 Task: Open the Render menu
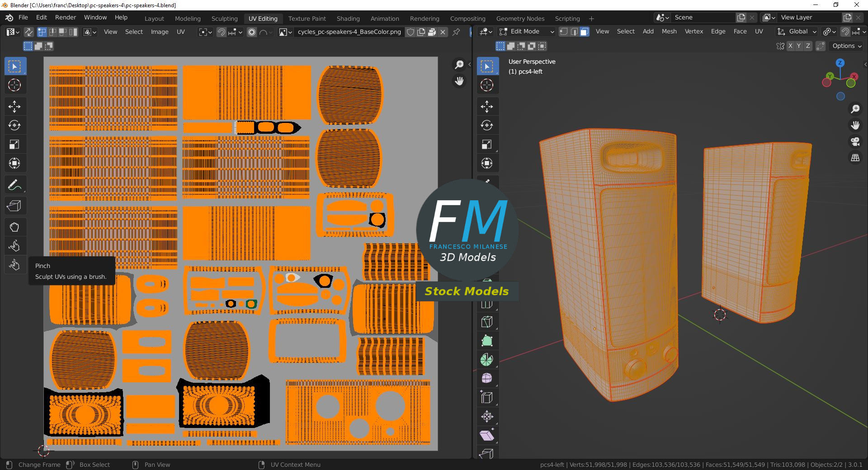66,17
